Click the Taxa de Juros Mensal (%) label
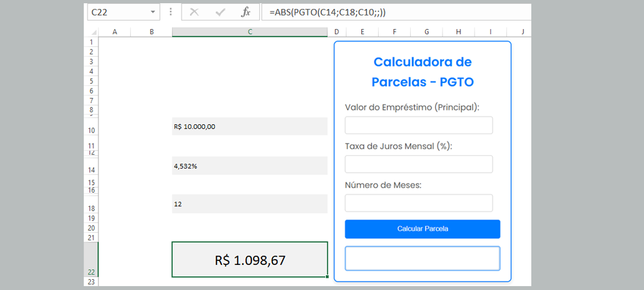Image resolution: width=644 pixels, height=290 pixels. click(399, 146)
